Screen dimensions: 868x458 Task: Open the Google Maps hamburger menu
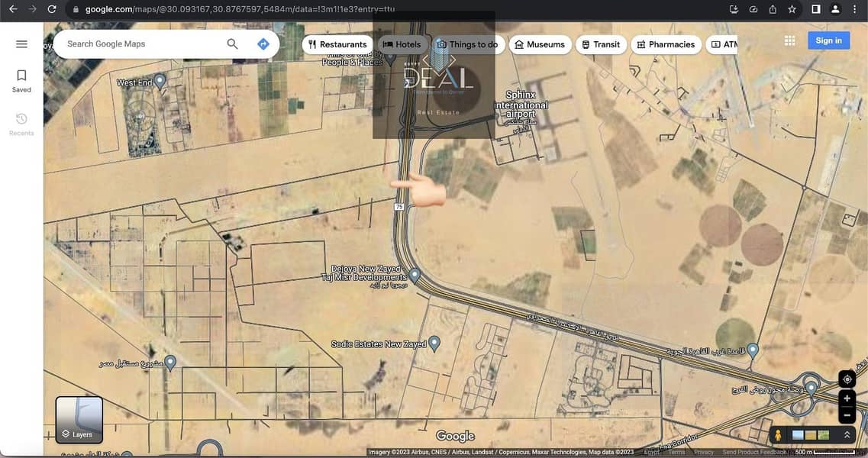(x=21, y=44)
